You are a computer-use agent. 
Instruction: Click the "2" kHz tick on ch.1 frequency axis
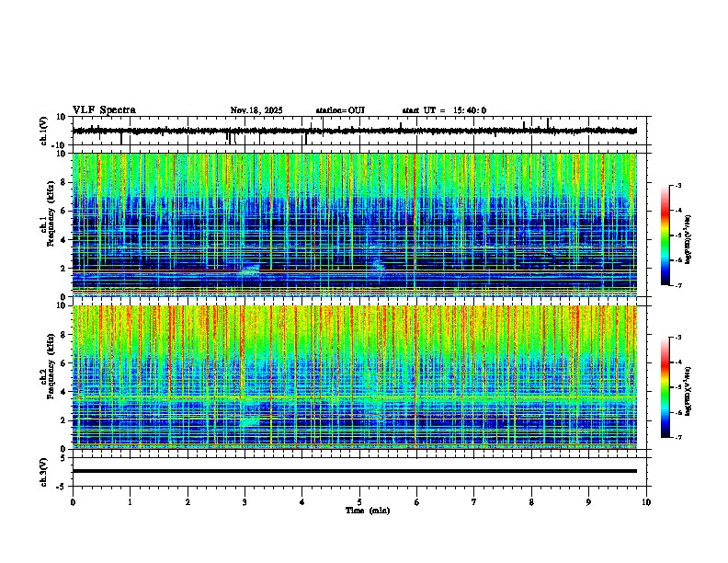click(x=64, y=269)
